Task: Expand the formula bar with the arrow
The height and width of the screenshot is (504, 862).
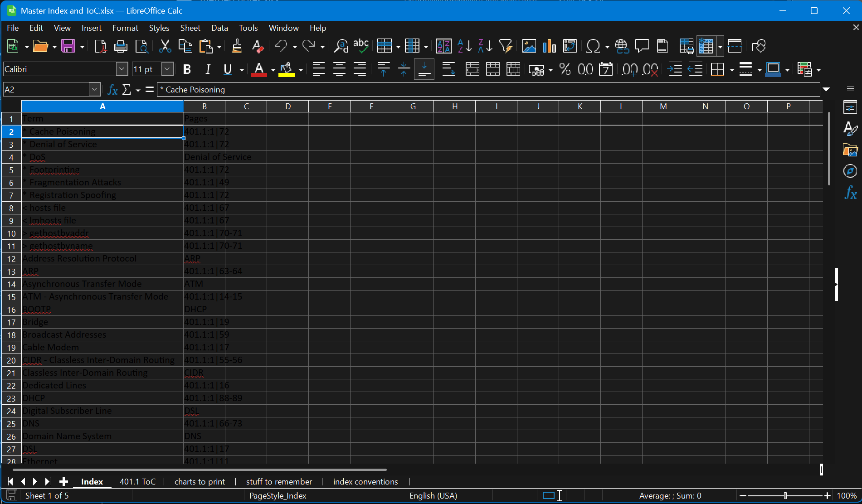Action: [827, 89]
